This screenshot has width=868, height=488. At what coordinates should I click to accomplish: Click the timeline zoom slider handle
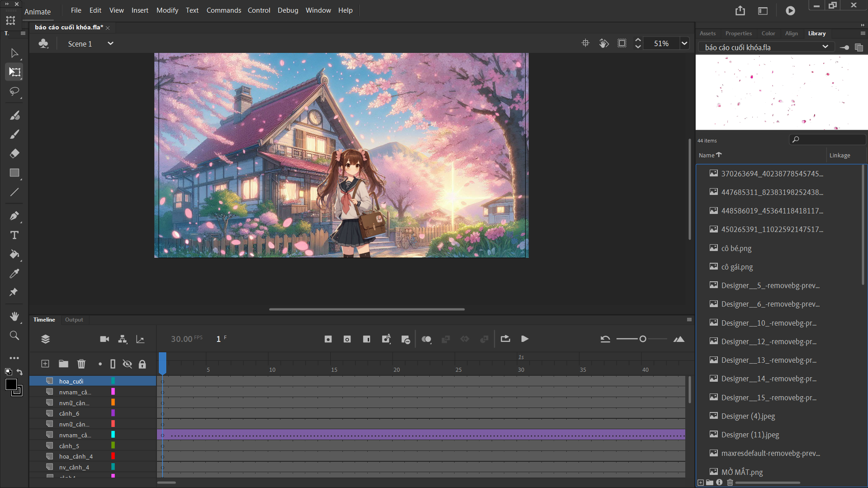[643, 339]
